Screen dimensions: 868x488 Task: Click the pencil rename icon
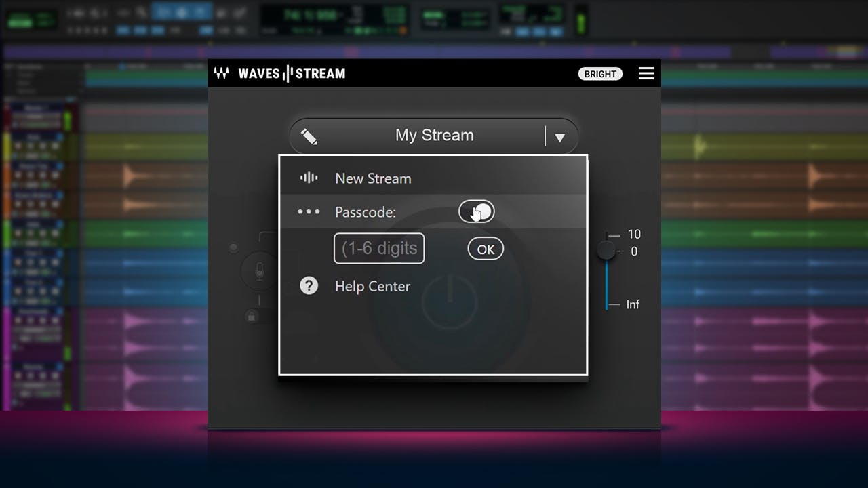pos(309,136)
